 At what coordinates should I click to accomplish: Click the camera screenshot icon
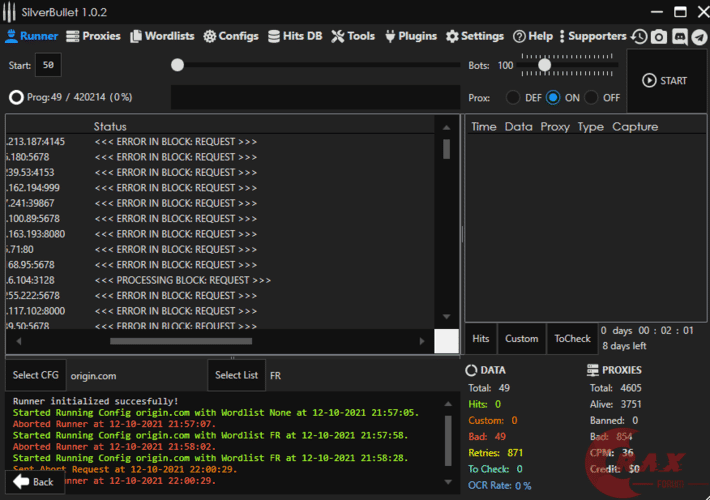tap(659, 36)
